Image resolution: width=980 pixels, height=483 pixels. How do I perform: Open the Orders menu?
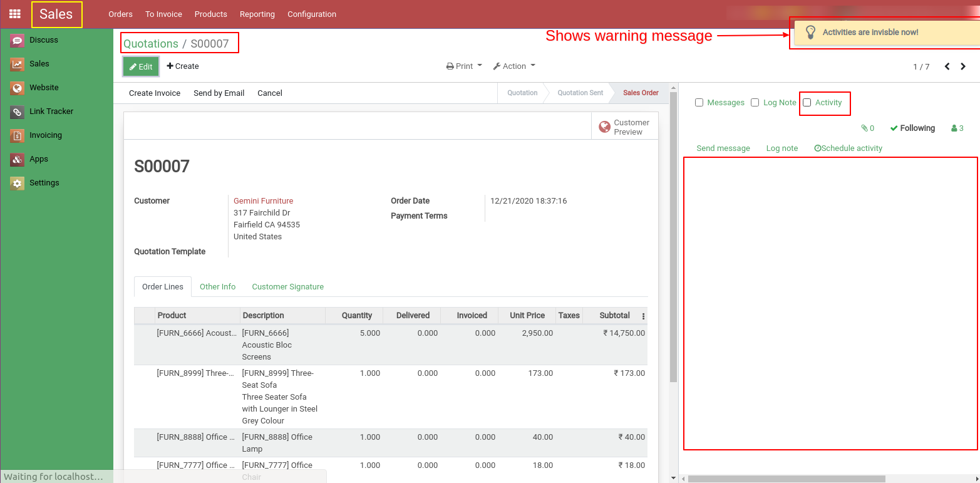120,14
